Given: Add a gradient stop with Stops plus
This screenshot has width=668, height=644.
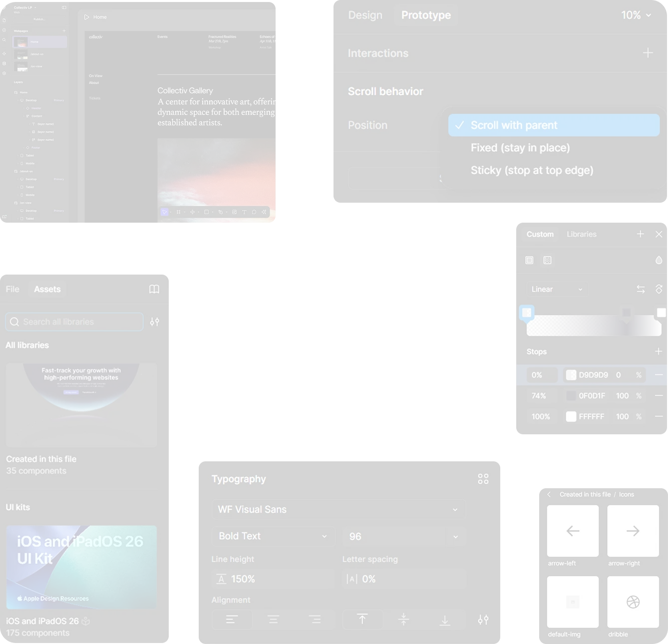Looking at the screenshot, I should pyautogui.click(x=659, y=351).
